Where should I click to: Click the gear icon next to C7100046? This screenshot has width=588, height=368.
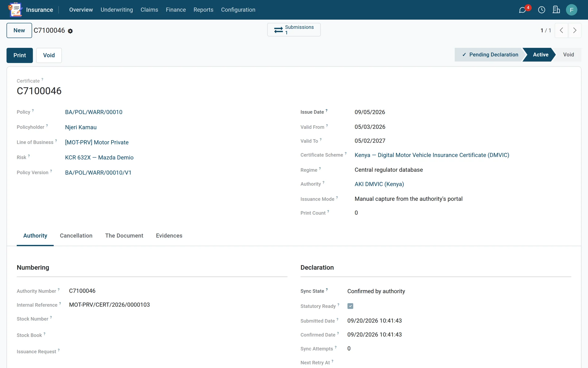coord(70,31)
